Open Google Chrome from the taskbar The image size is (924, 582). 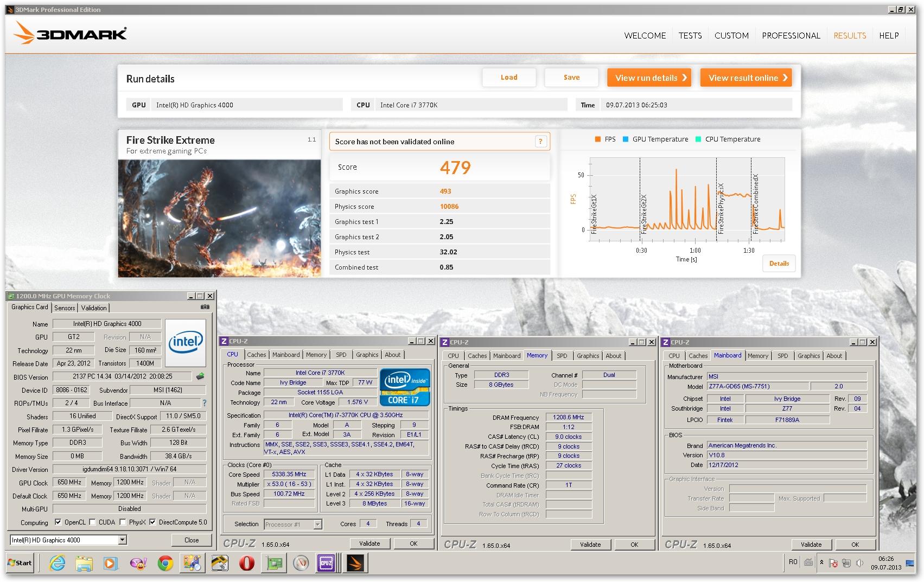[165, 563]
